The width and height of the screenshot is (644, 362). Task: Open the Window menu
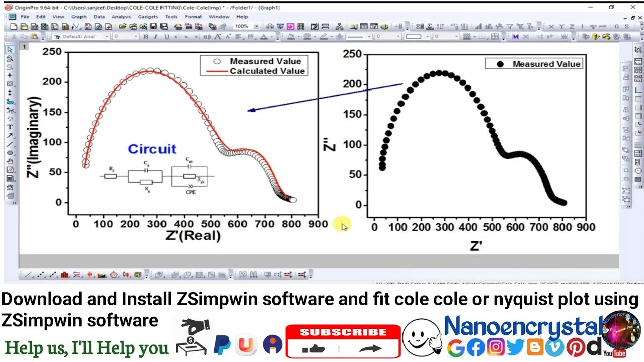(x=219, y=17)
